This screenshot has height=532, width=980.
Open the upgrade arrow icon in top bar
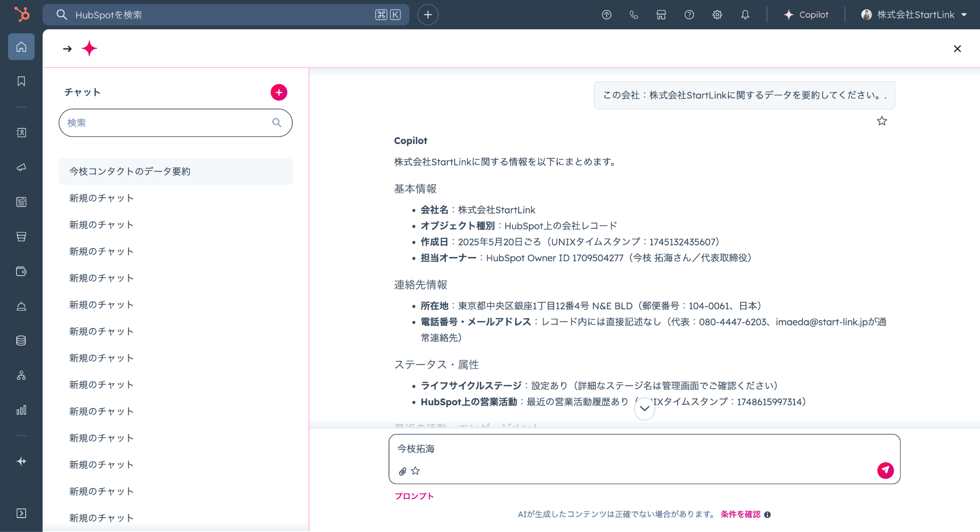click(x=606, y=15)
